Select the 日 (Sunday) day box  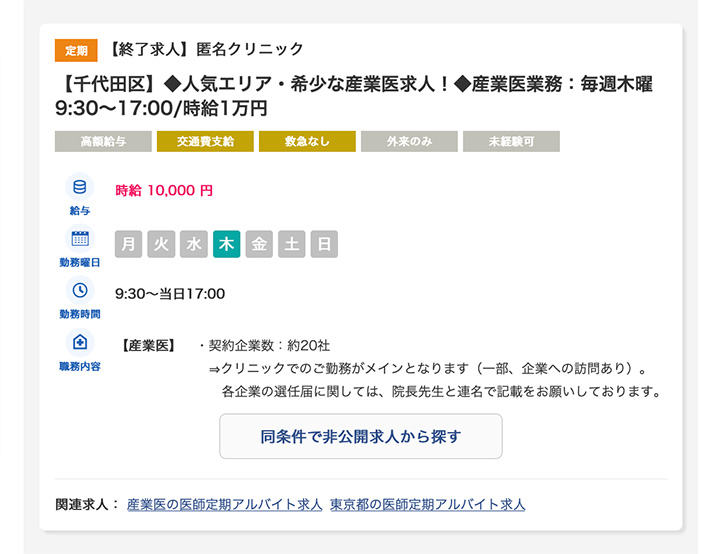(x=323, y=244)
